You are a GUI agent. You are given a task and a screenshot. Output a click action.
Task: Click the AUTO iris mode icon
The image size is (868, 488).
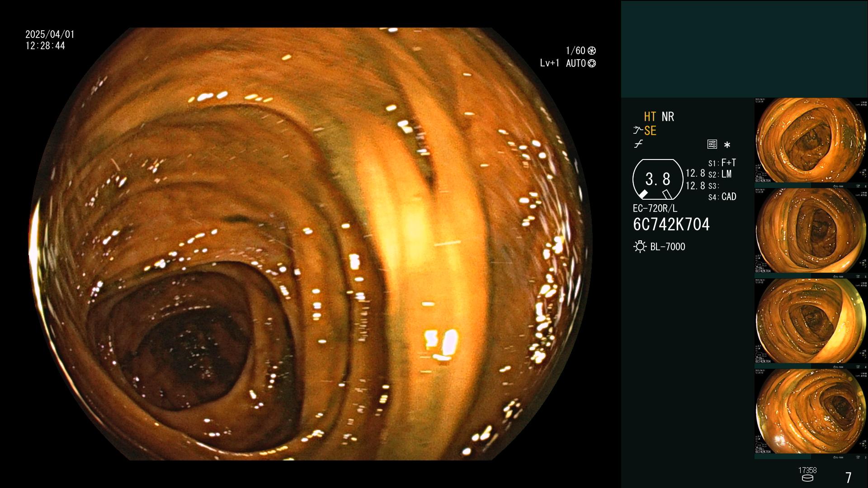click(591, 63)
